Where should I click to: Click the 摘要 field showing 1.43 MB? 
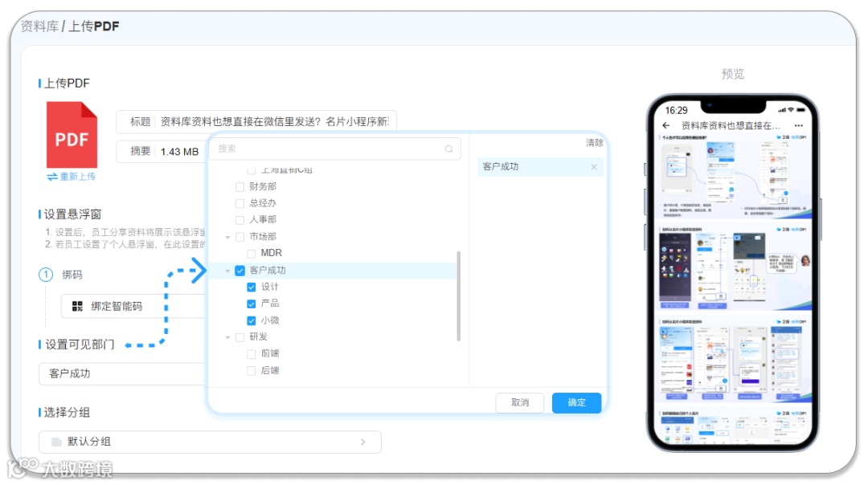(162, 152)
